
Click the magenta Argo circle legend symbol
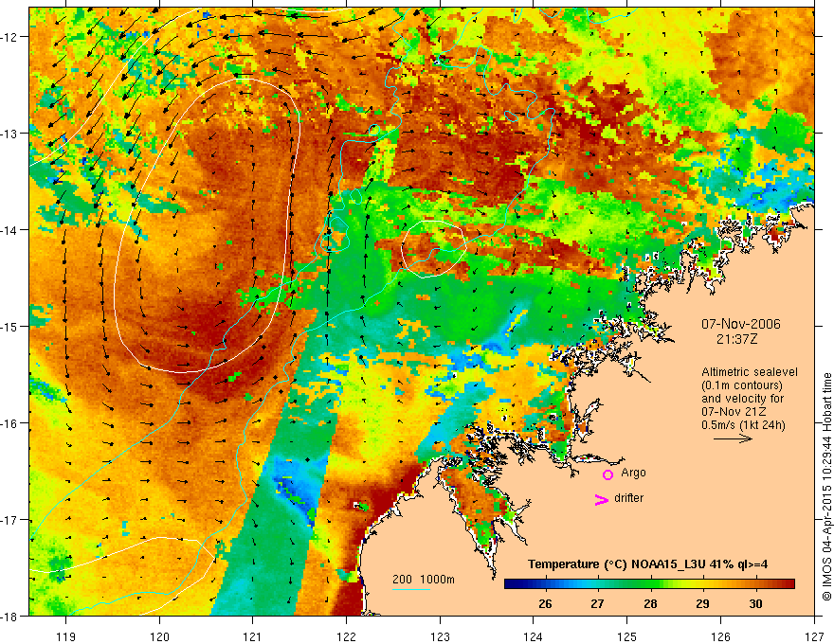click(607, 474)
